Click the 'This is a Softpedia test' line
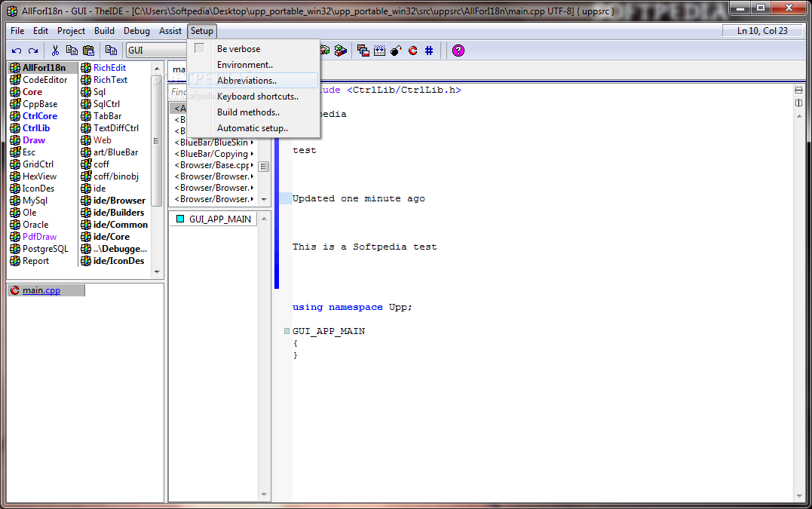This screenshot has height=509, width=812. point(365,247)
